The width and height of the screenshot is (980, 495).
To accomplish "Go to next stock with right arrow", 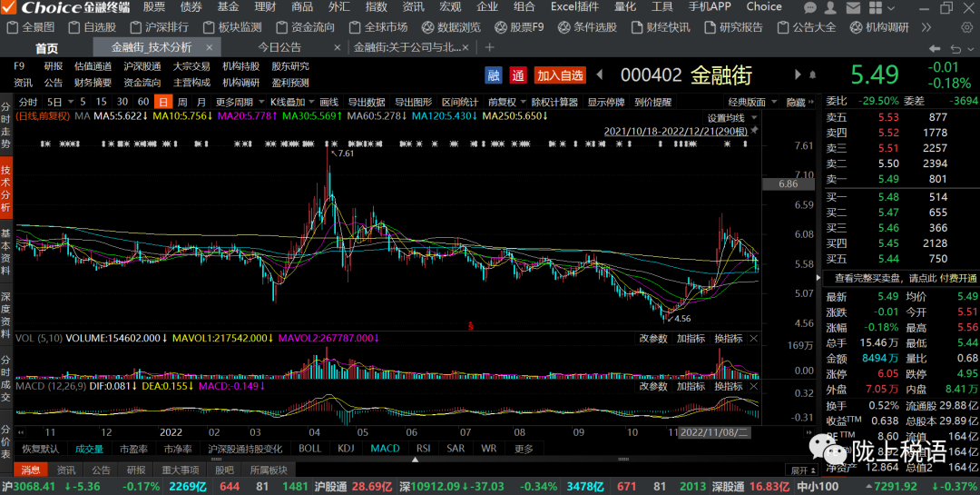I will (798, 75).
